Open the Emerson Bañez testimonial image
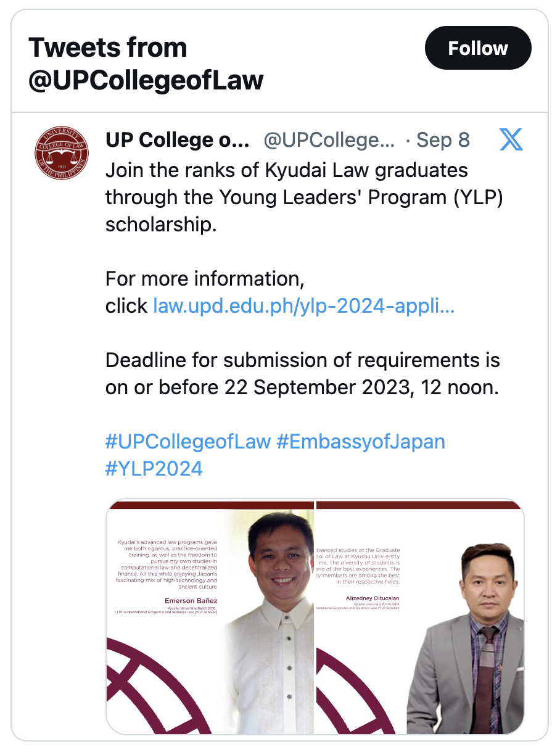Screen dimensions: 560x752 tap(210, 617)
